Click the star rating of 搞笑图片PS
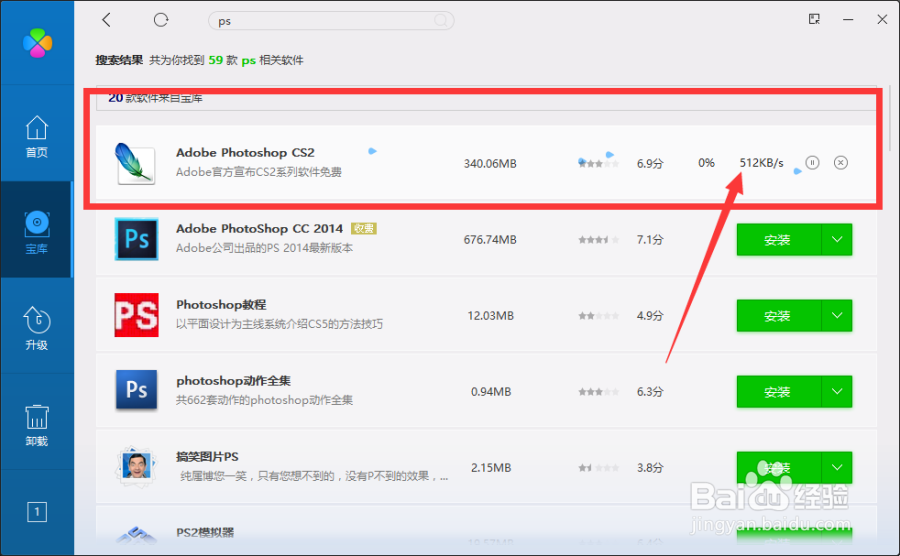Viewport: 900px width, 556px height. pos(599,468)
